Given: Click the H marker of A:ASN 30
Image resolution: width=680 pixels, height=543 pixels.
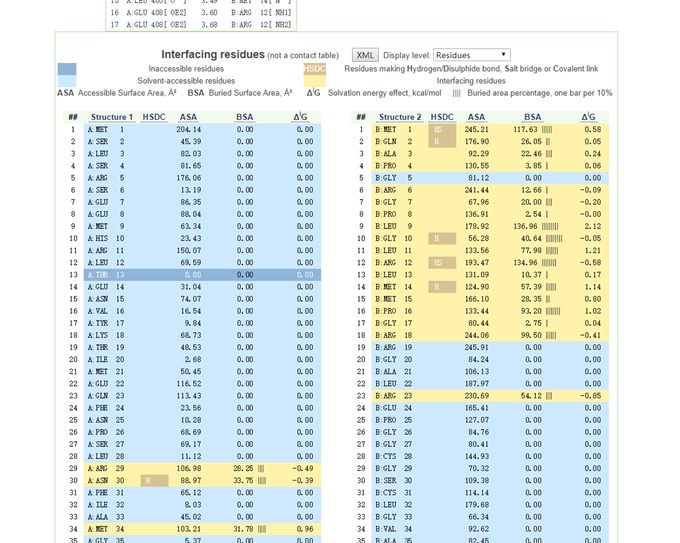Looking at the screenshot, I should tap(154, 481).
